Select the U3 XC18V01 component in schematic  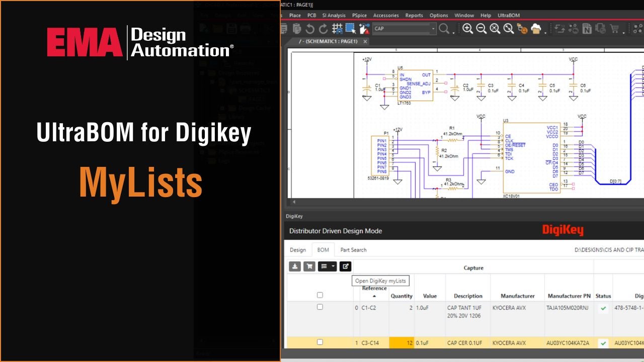click(532, 158)
